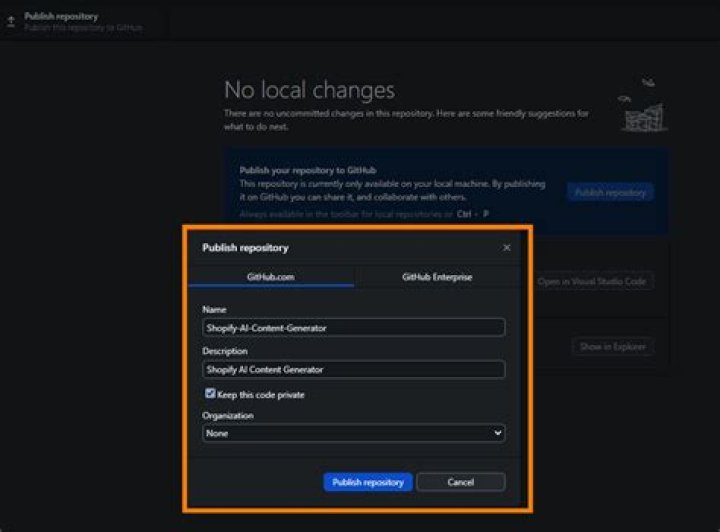The image size is (720, 532).
Task: Click the background Publish repository suggestion button
Action: click(x=610, y=193)
